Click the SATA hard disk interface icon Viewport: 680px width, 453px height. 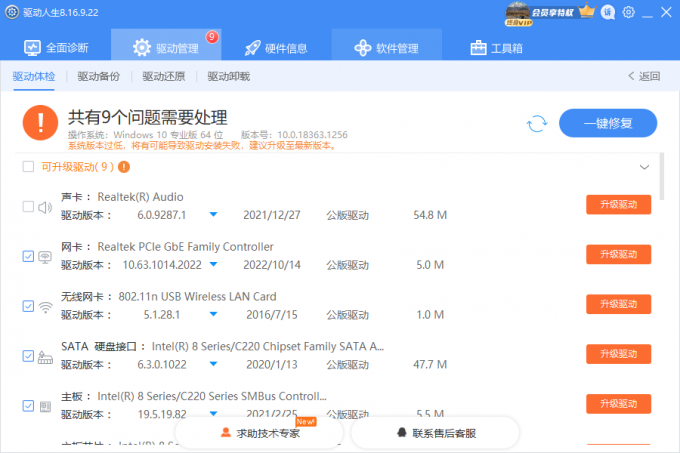coord(45,357)
